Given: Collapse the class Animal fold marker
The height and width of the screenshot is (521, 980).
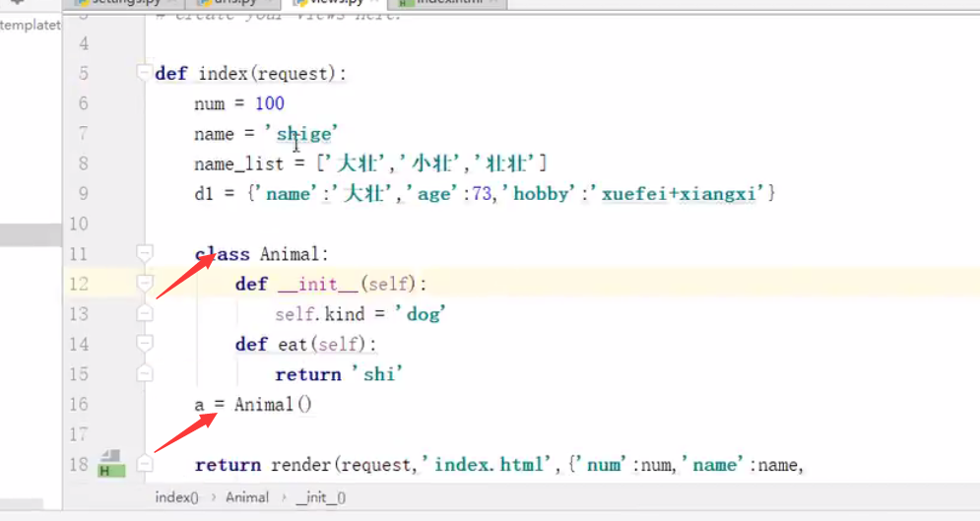Looking at the screenshot, I should (145, 254).
